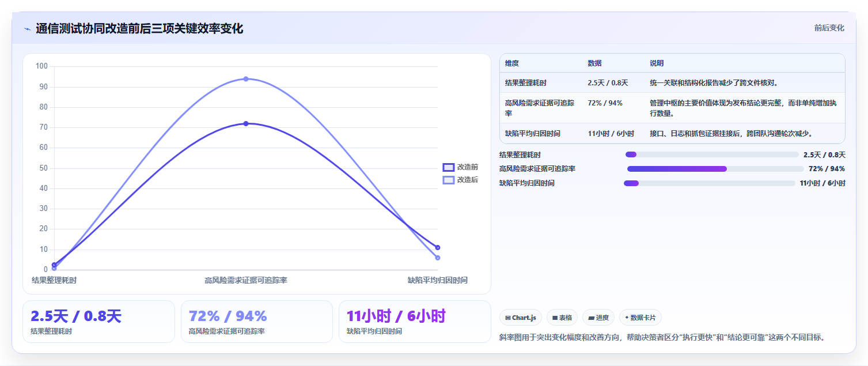The height and width of the screenshot is (366, 868).
Task: Click the 72% / 94% data card
Action: [257, 322]
